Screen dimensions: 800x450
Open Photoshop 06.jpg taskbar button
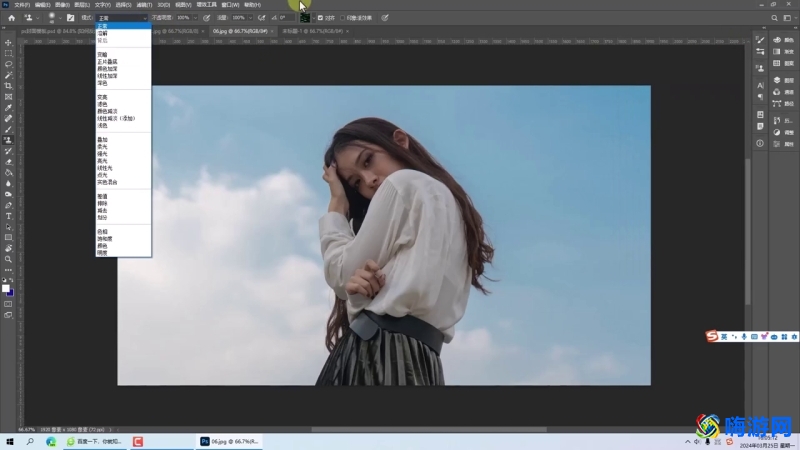pyautogui.click(x=229, y=442)
